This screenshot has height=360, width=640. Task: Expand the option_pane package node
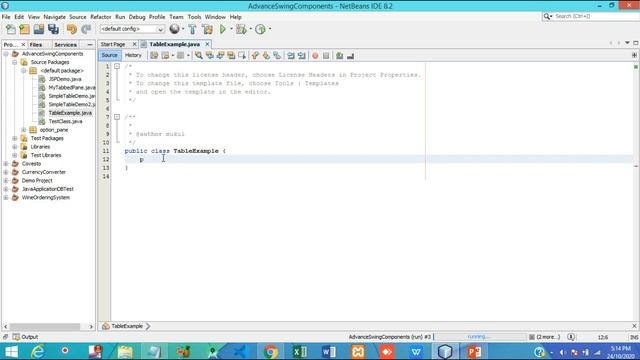24,130
